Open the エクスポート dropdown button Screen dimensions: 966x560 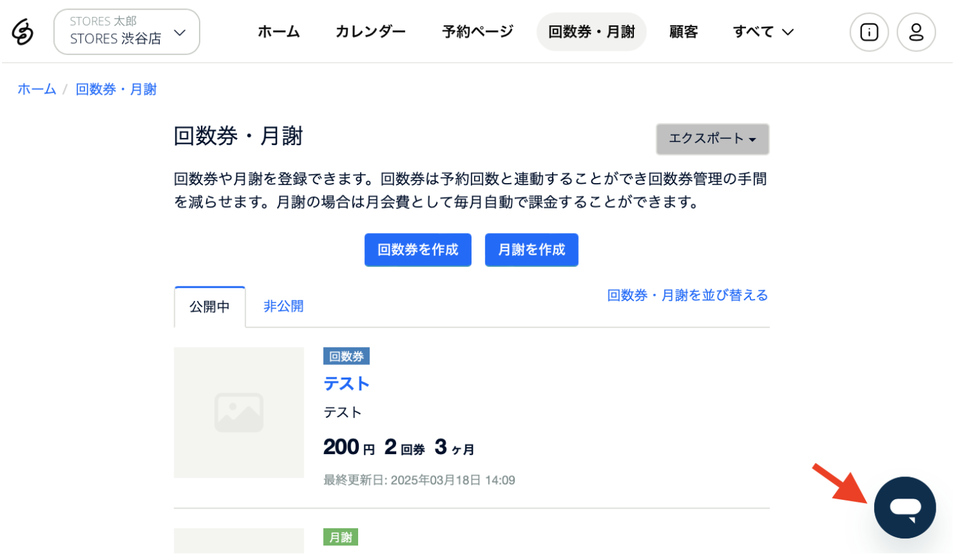(712, 139)
